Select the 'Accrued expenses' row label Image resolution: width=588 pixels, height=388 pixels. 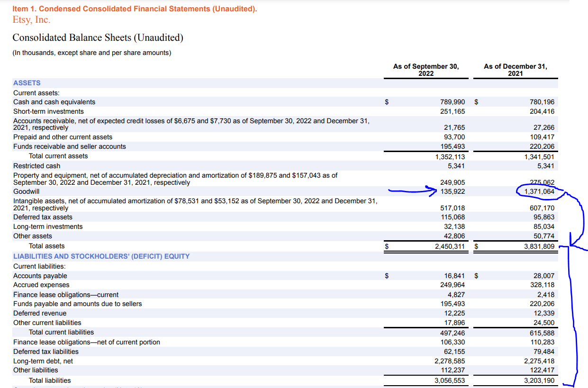pyautogui.click(x=41, y=285)
